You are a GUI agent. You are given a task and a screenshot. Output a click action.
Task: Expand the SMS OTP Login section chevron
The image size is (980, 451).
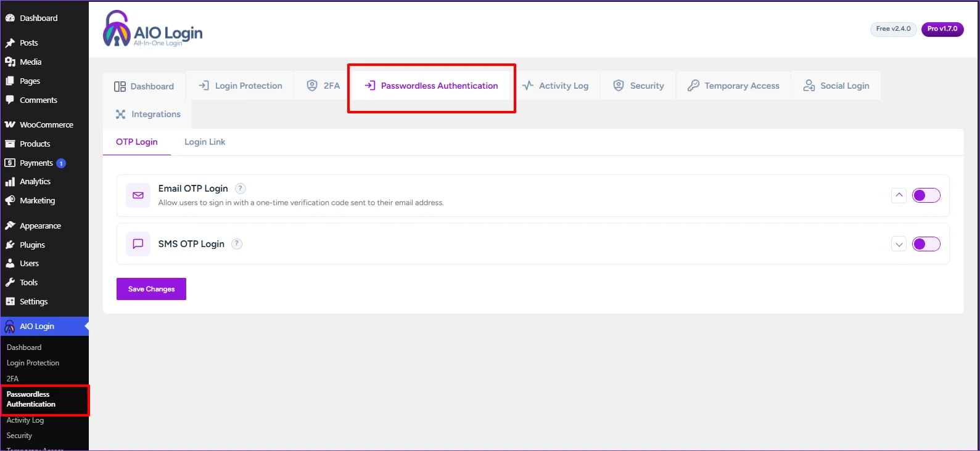(x=899, y=244)
